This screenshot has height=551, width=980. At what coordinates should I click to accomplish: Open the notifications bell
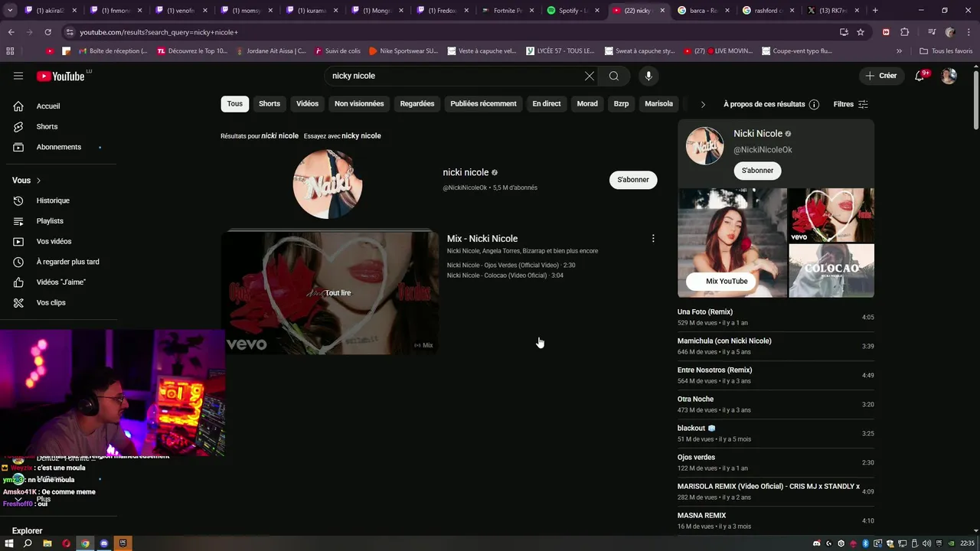[920, 76]
